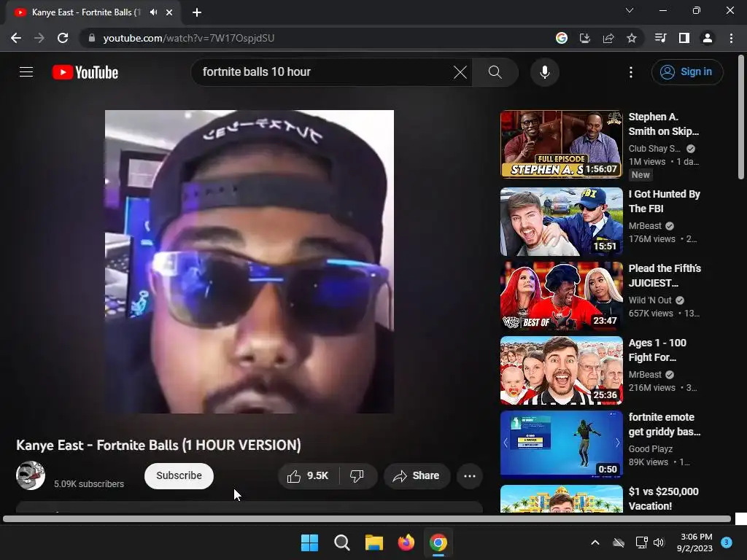
Task: Click the 5.09K subscribers text
Action: coord(89,484)
